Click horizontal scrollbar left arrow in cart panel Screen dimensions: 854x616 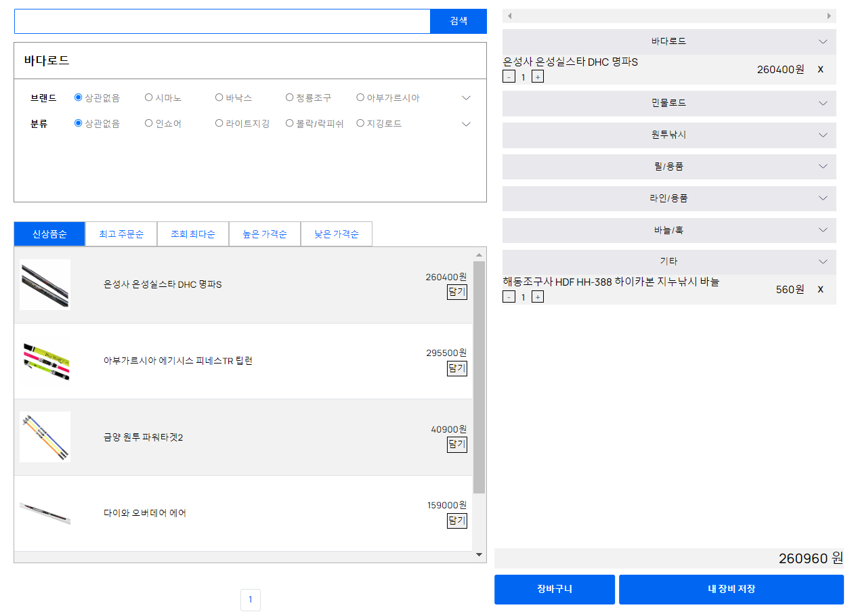pos(509,16)
